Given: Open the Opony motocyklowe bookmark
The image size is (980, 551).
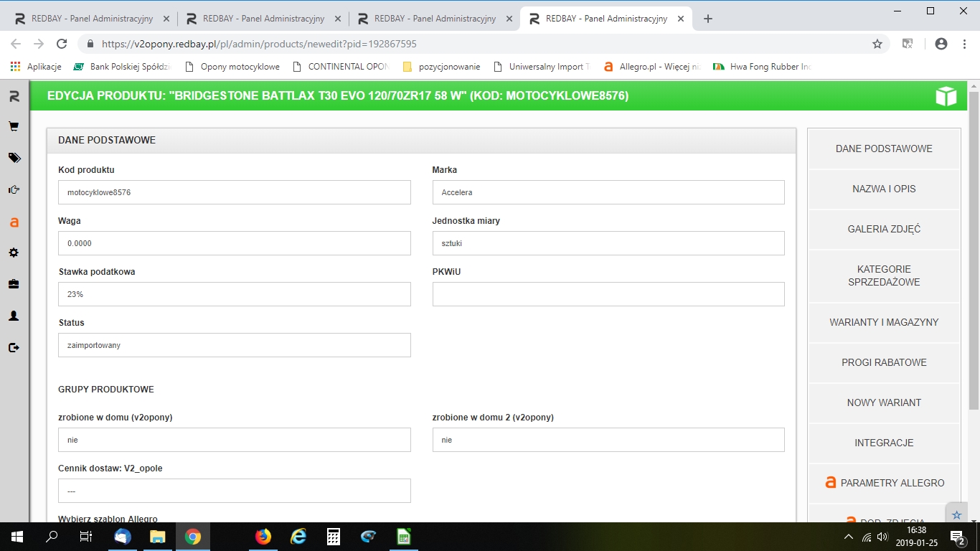Looking at the screenshot, I should (x=232, y=67).
